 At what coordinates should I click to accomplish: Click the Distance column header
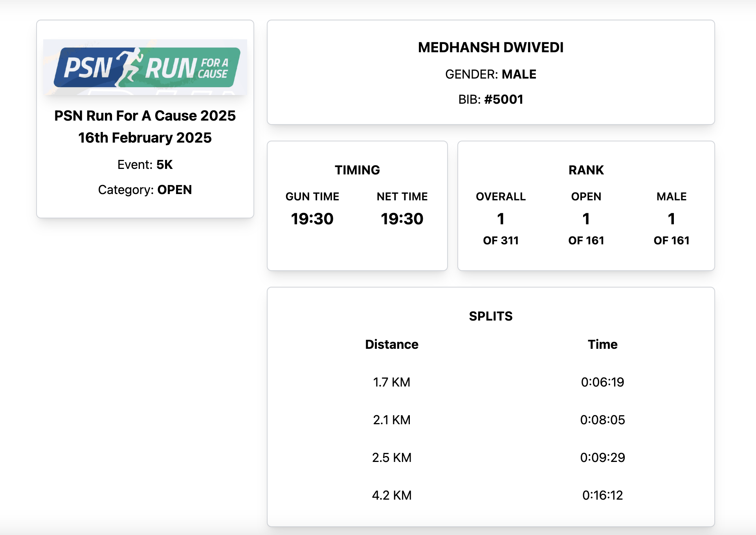point(391,344)
